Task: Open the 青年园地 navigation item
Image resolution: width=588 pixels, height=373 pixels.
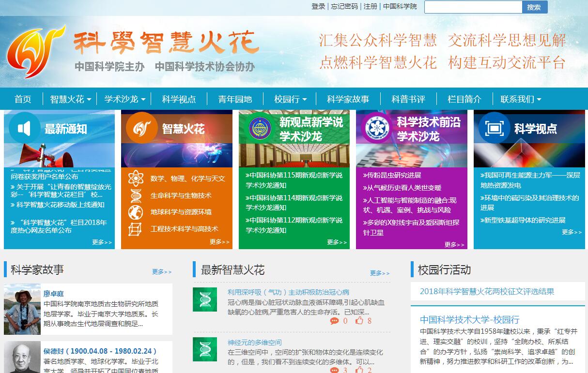Action: tap(235, 99)
